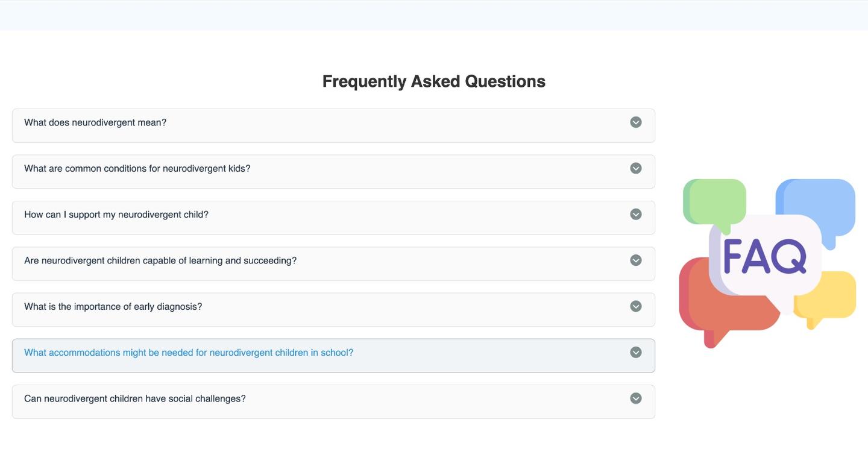Expand the 'What does neurodivergent mean?' chevron
868x472 pixels.
click(x=636, y=122)
